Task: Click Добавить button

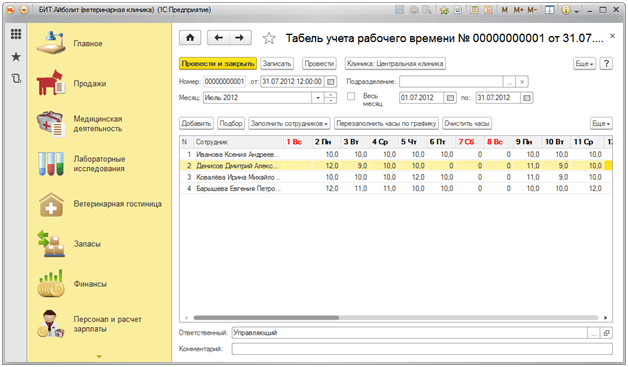Action: (x=196, y=123)
